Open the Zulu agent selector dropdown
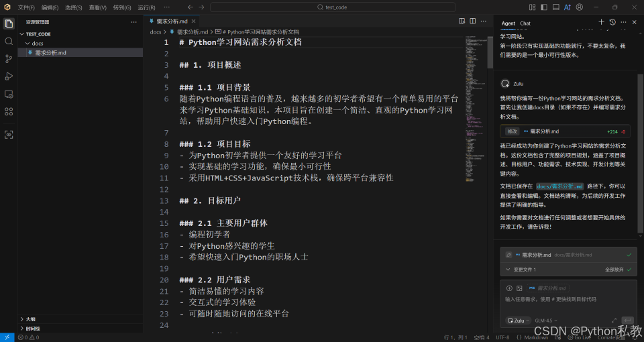The width and height of the screenshot is (644, 342). click(518, 321)
